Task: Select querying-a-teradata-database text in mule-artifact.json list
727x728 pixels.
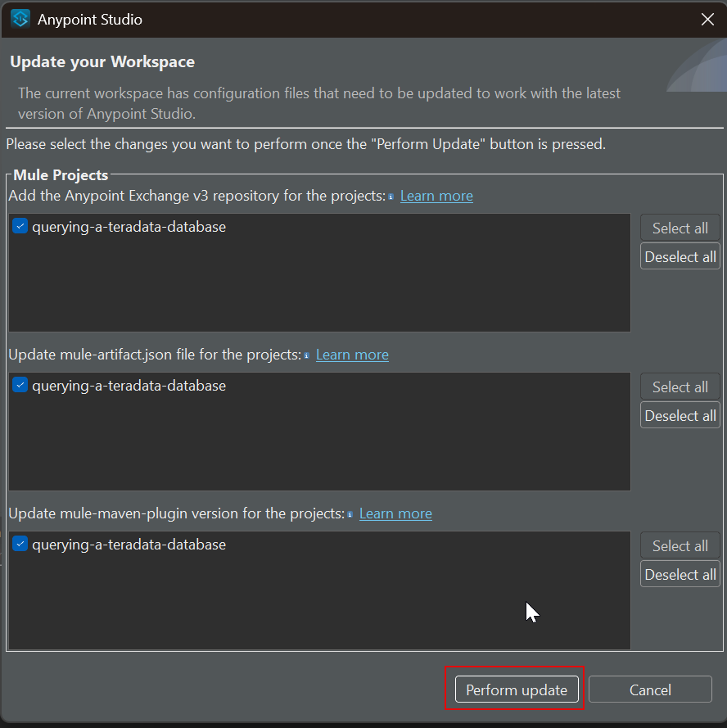Action: pos(129,386)
